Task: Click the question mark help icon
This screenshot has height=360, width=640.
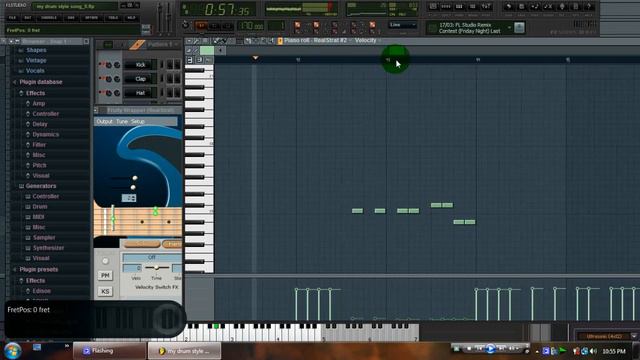Action: (x=588, y=7)
